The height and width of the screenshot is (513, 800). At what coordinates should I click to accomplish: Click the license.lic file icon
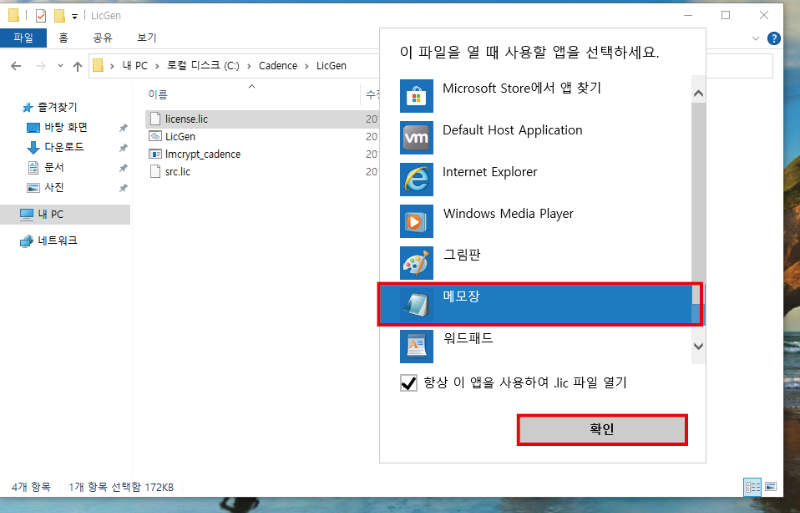[x=155, y=119]
